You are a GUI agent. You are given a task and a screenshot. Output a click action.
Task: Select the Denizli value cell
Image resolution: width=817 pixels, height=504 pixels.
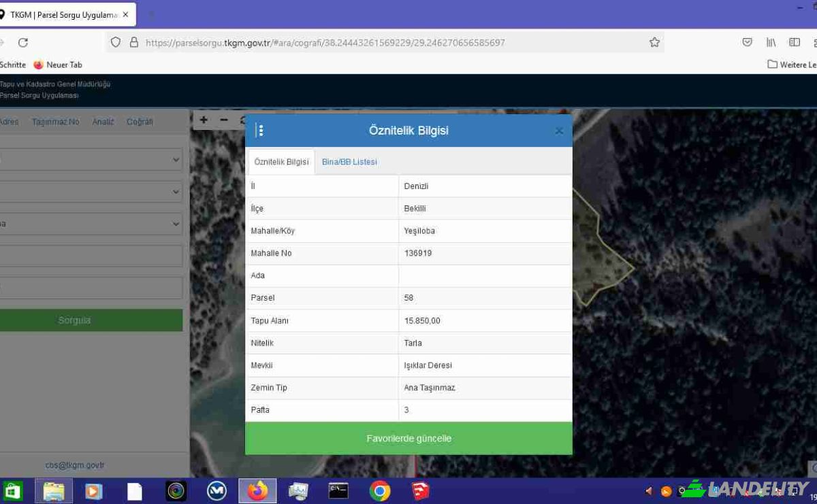click(x=485, y=186)
